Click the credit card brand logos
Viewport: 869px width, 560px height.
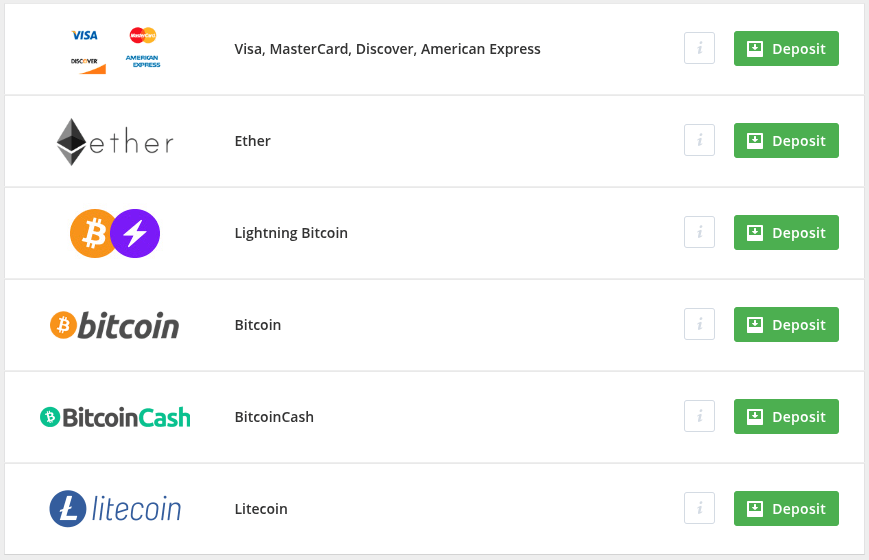115,48
